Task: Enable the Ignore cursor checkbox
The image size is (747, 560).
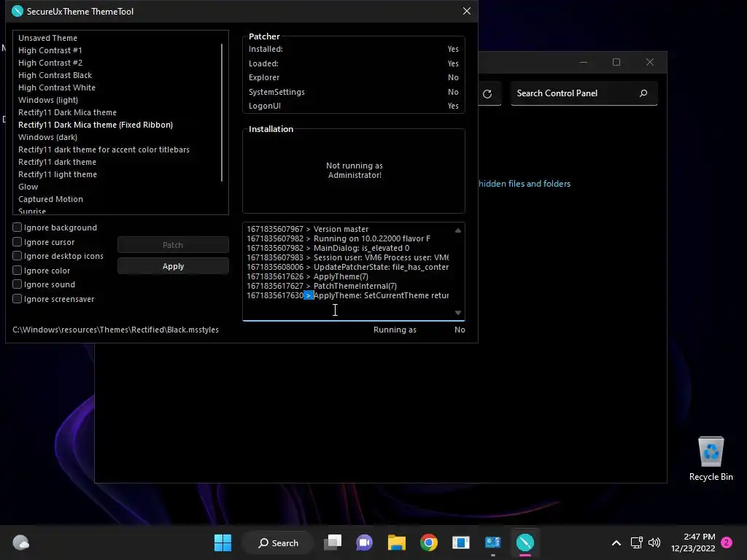Action: click(x=18, y=242)
